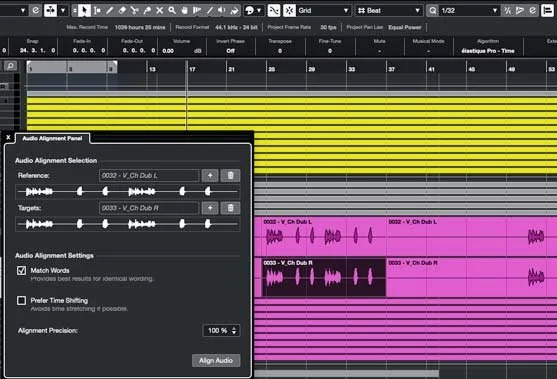Image resolution: width=557 pixels, height=379 pixels.
Task: Select the Split scissors tool
Action: [x=134, y=11]
